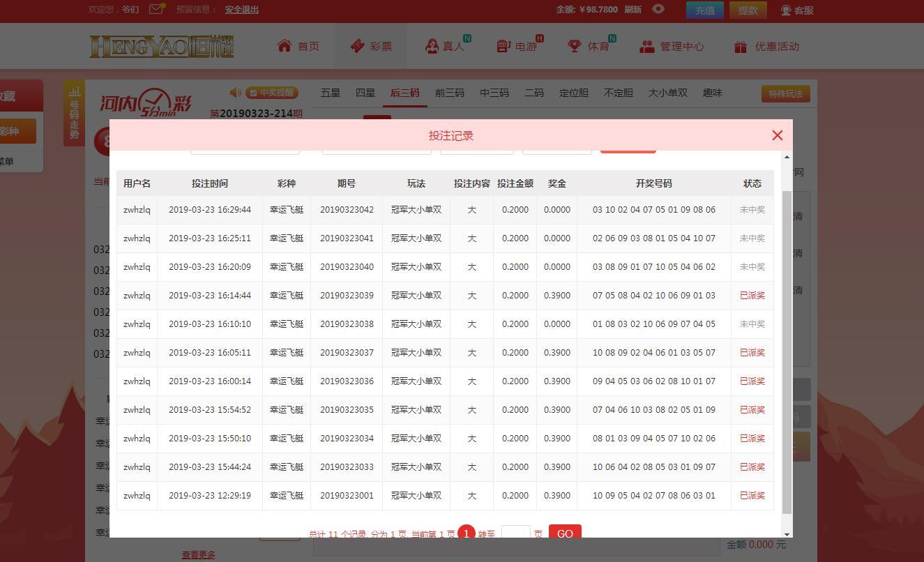Mute sound with the speaker icon

(236, 92)
